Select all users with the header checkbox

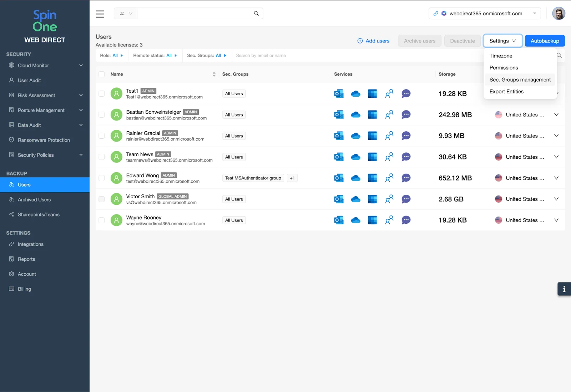click(101, 74)
